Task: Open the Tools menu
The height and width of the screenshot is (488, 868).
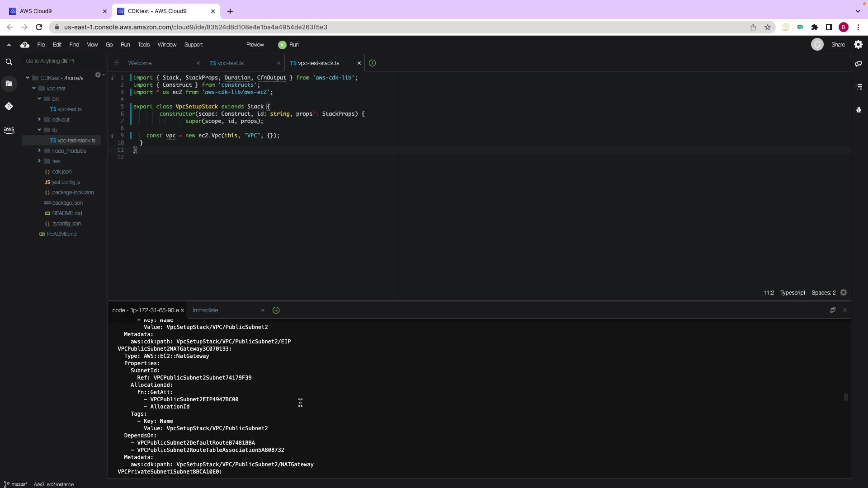Action: (x=144, y=45)
